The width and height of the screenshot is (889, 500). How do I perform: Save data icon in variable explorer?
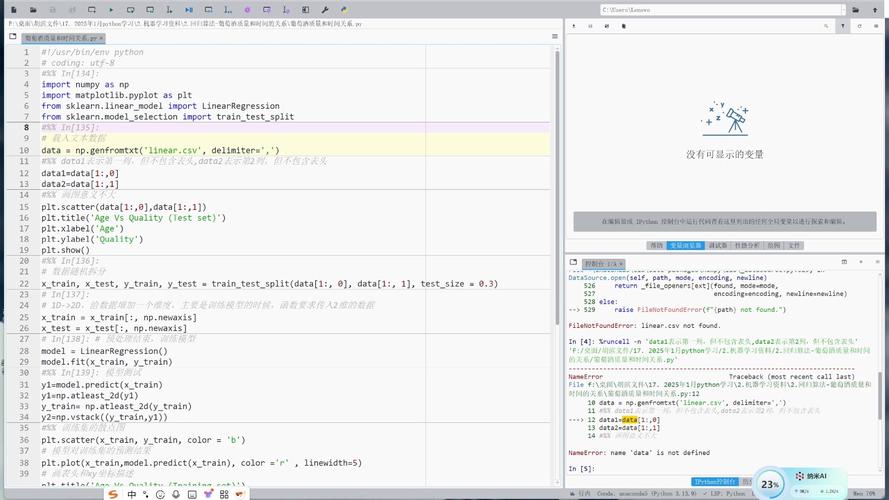pos(590,26)
